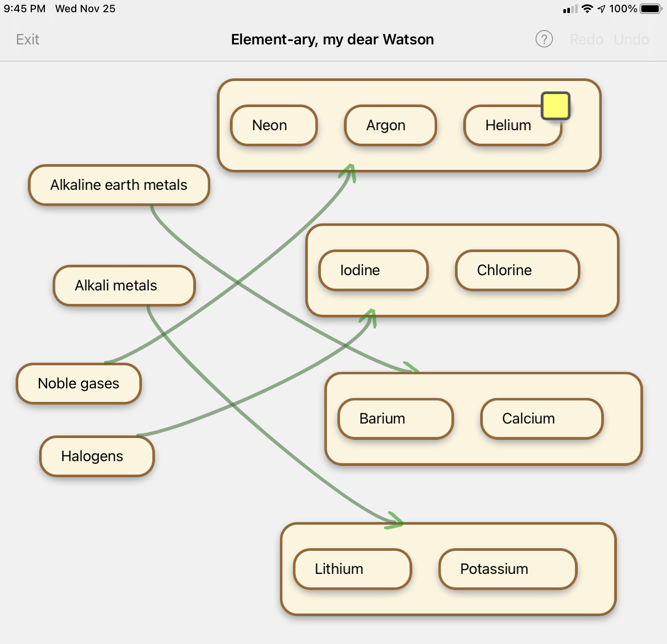Select the Alkaline earth metals category

click(x=119, y=185)
